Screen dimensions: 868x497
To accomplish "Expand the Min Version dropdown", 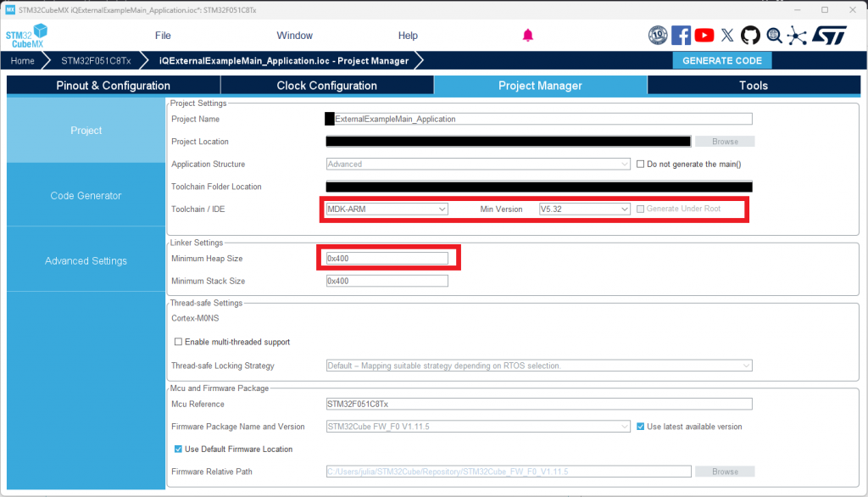I will point(584,209).
